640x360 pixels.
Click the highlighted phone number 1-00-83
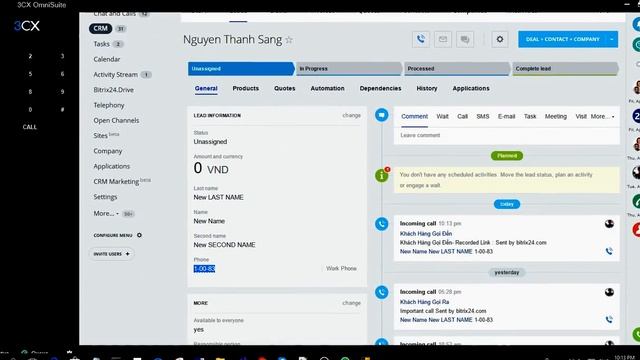point(204,269)
